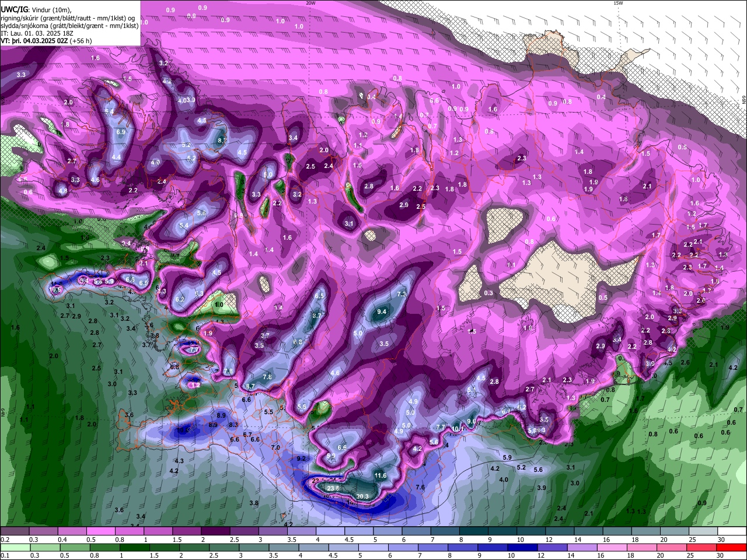Click the dark green 1–1.5 swatch in lower legend
Image resolution: width=747 pixels, height=560 pixels.
coord(135,548)
